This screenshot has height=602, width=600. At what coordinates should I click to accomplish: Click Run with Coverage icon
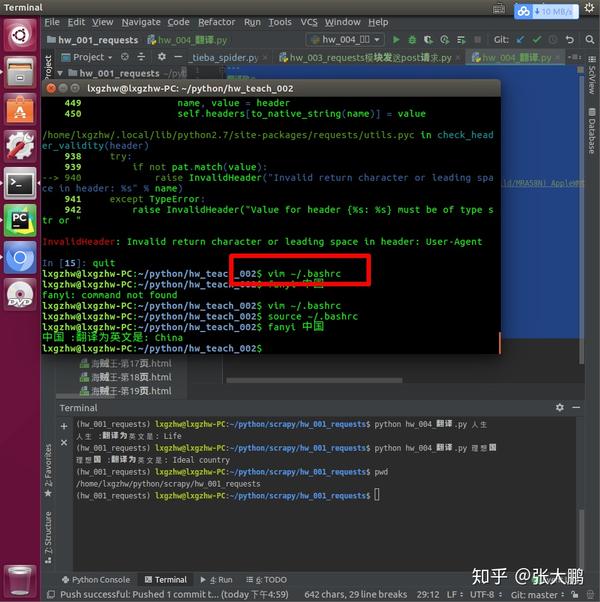click(x=428, y=40)
